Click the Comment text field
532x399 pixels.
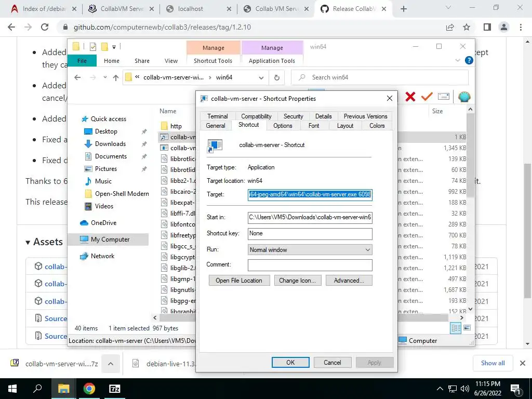click(310, 265)
